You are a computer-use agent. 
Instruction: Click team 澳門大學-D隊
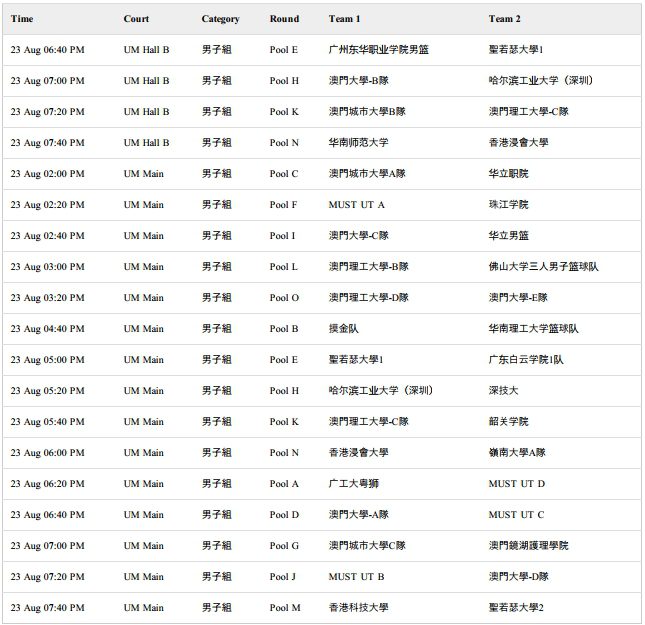tap(519, 576)
